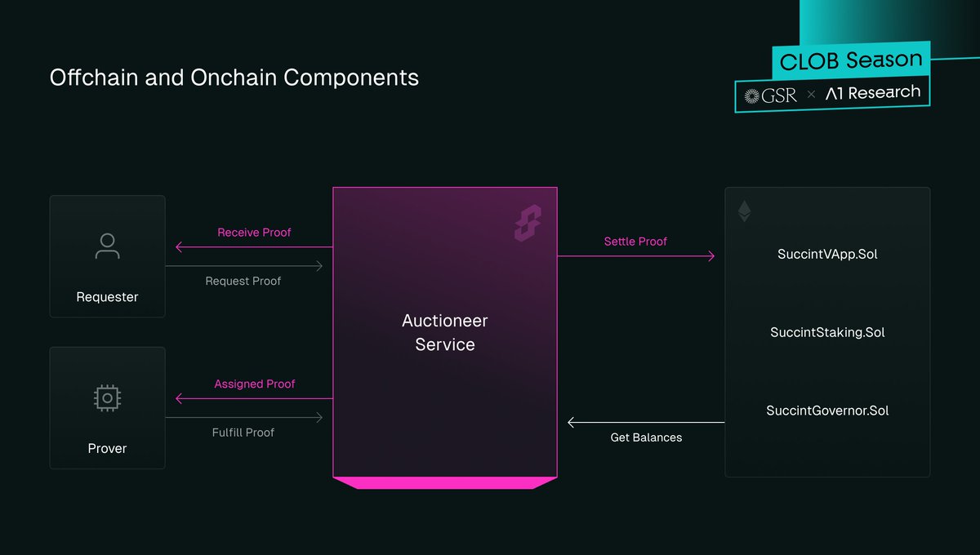Viewport: 980px width, 555px height.
Task: Click the Prover chip icon
Action: (x=107, y=397)
